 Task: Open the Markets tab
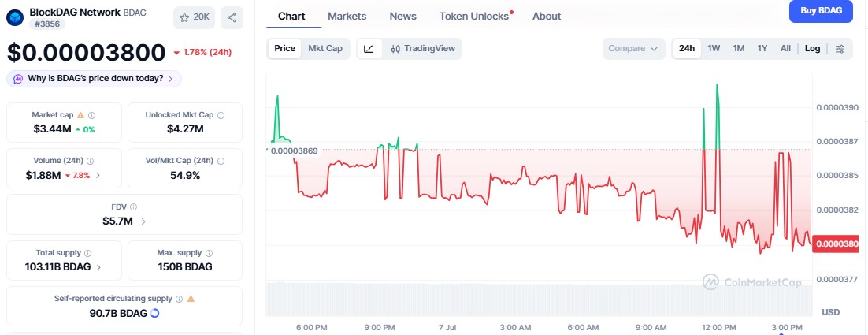tap(347, 16)
